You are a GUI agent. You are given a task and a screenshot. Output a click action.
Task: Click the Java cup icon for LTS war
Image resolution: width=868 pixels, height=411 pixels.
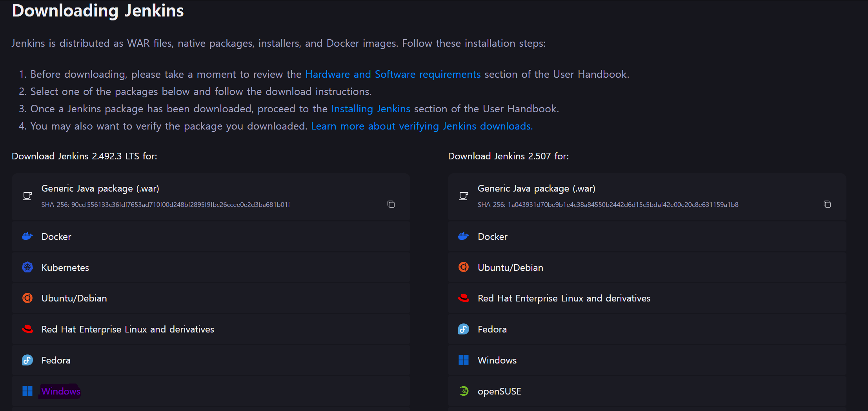27,196
